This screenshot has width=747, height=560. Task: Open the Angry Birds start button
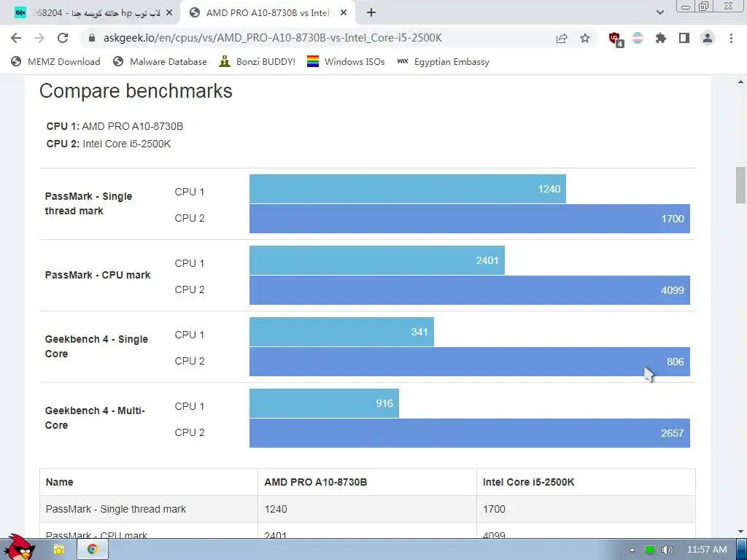point(18,548)
